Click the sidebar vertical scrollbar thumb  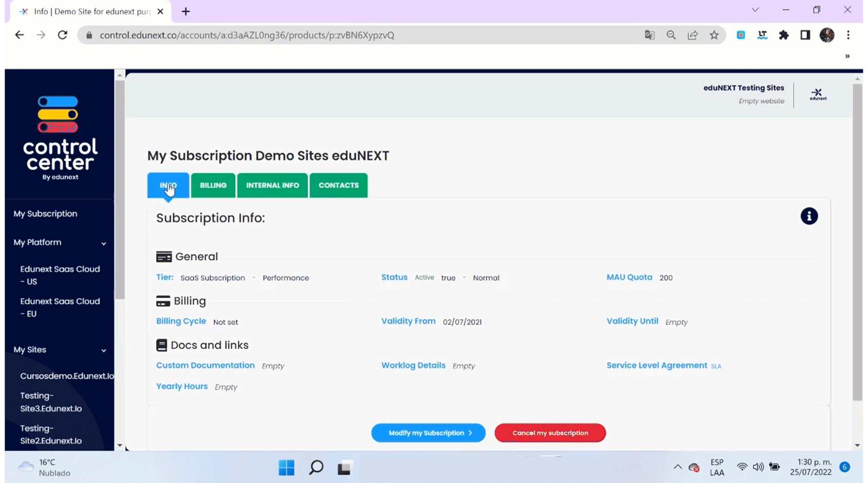[x=120, y=190]
